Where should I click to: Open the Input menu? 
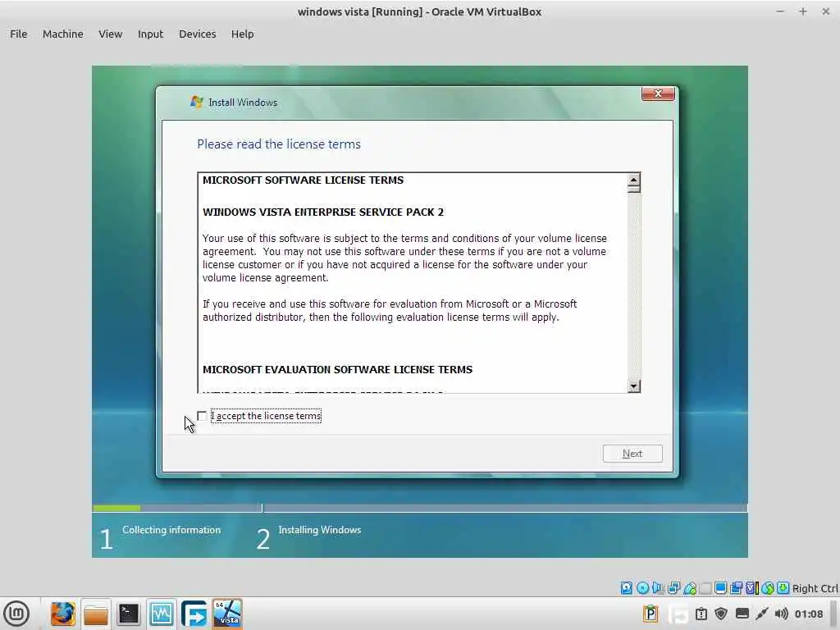tap(151, 34)
